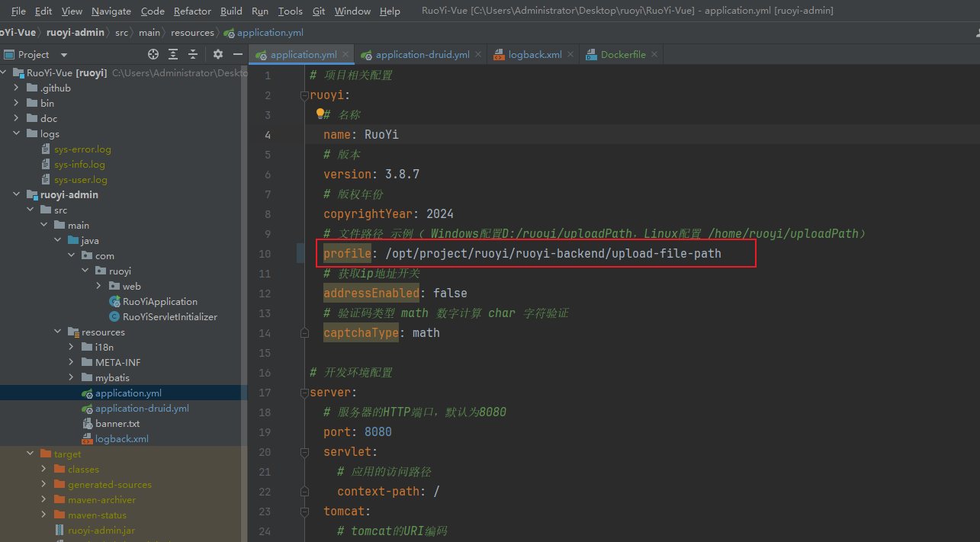Open the Refactor menu
Viewport: 980px width, 542px height.
(192, 11)
